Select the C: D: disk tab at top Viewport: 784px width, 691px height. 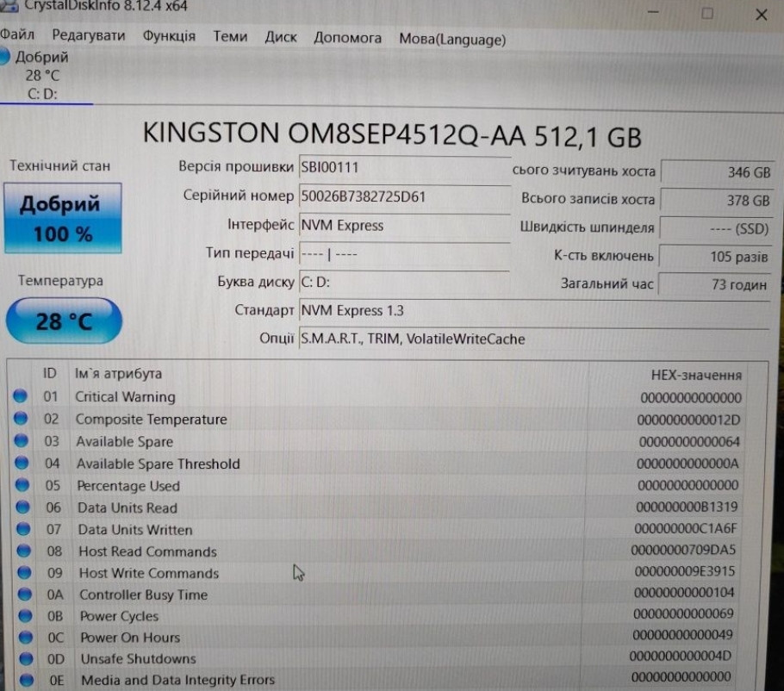tap(43, 93)
